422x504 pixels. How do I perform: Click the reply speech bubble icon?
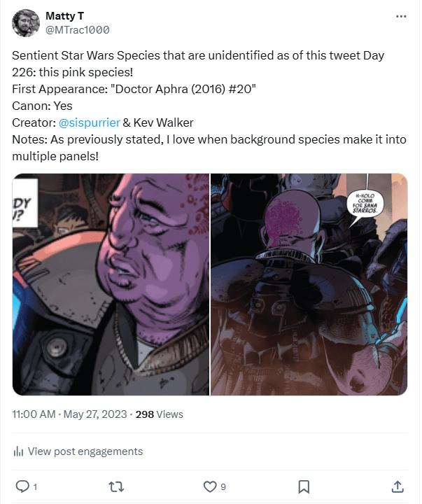pyautogui.click(x=21, y=486)
